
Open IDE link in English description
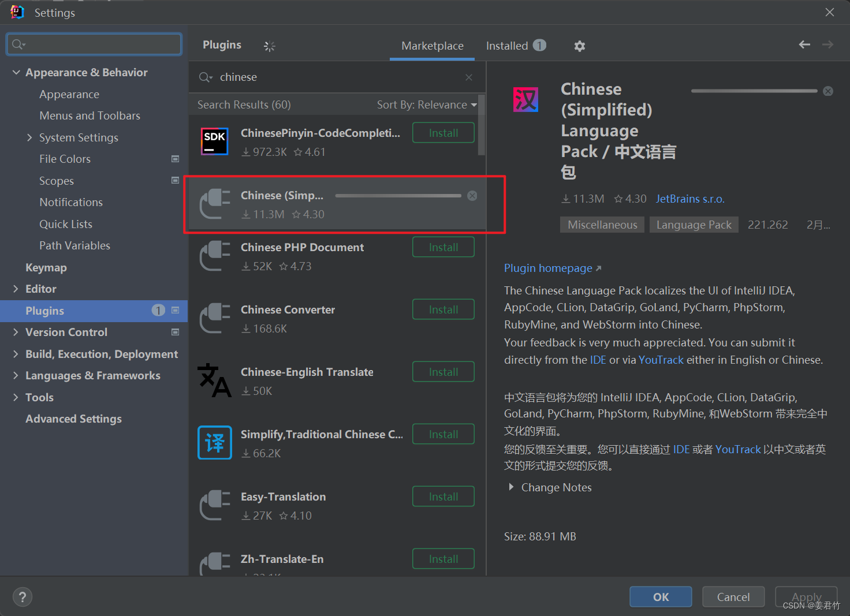click(598, 360)
